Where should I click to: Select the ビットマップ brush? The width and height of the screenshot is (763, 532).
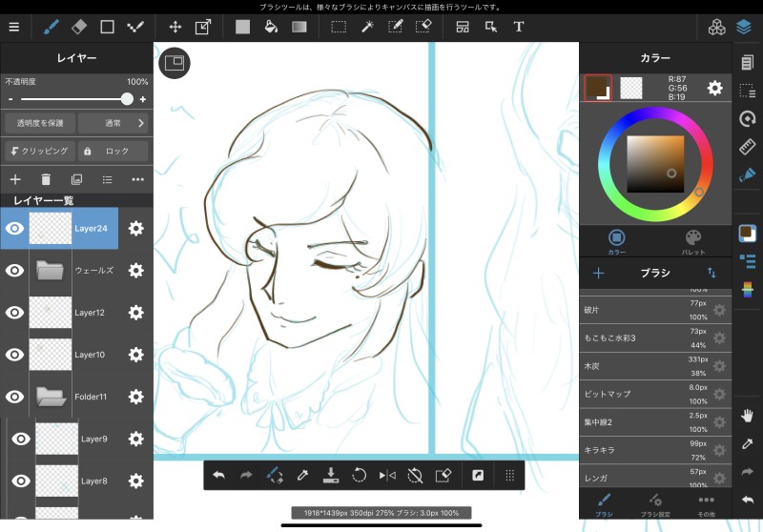(655, 395)
